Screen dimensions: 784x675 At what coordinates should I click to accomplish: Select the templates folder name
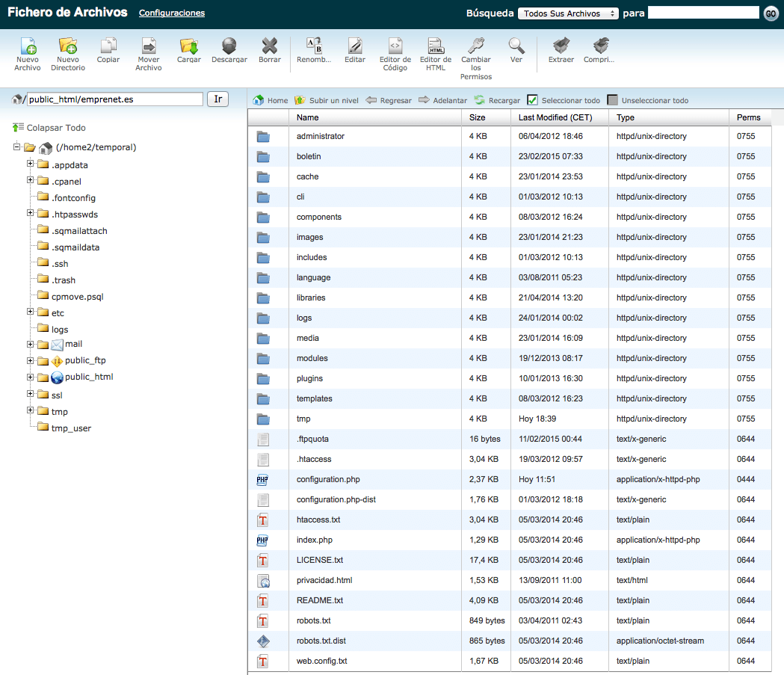pos(314,398)
